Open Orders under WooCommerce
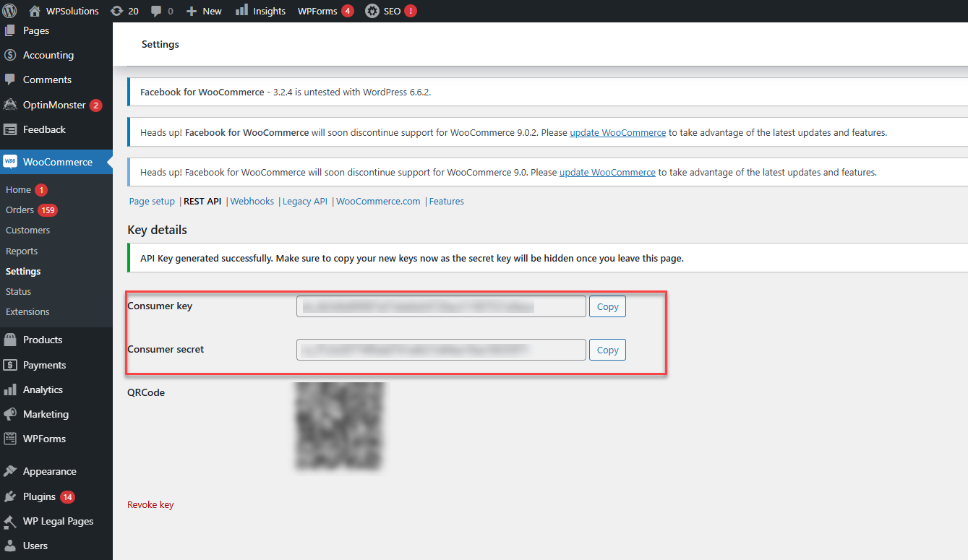Screen dimensions: 968x560 tap(20, 210)
